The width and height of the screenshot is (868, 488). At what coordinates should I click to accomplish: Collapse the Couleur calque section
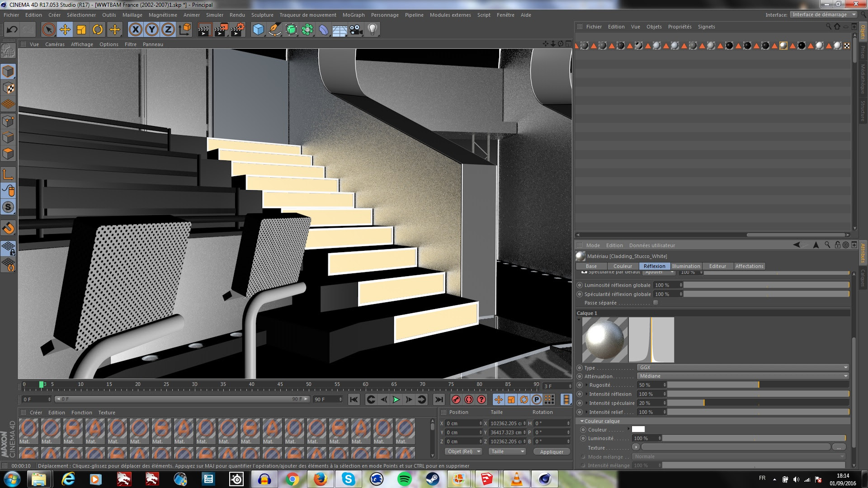coord(582,421)
